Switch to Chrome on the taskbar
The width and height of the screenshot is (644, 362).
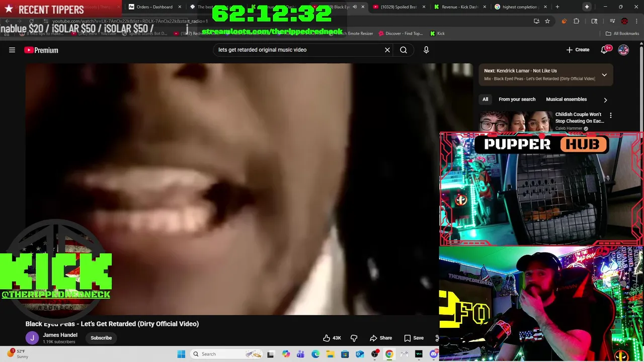click(389, 354)
